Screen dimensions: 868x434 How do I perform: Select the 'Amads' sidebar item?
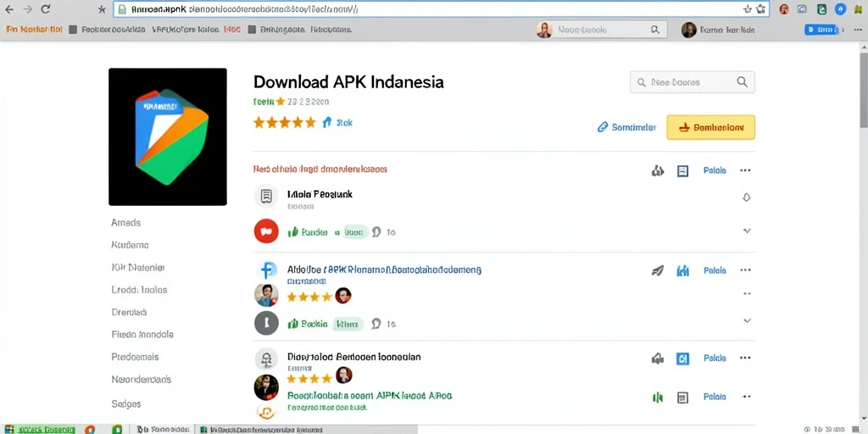tap(126, 223)
